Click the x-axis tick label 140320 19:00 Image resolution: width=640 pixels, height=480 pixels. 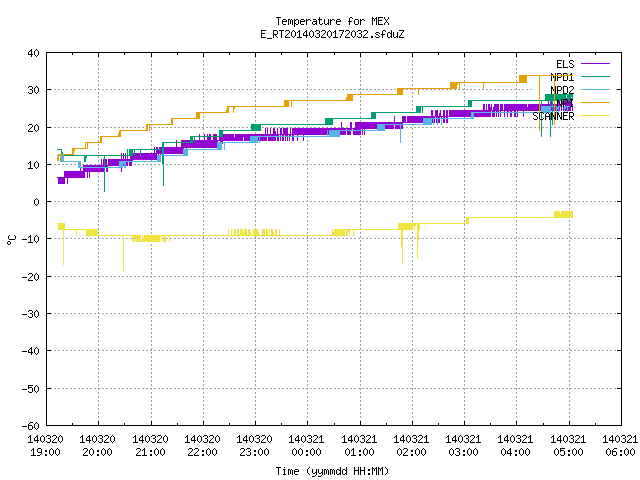click(45, 446)
